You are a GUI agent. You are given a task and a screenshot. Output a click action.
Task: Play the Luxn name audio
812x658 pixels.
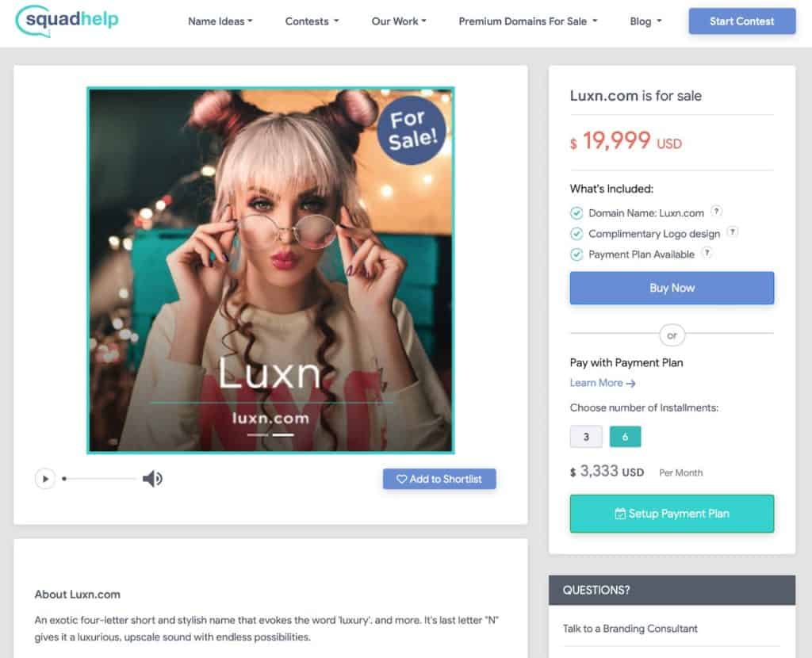[45, 478]
